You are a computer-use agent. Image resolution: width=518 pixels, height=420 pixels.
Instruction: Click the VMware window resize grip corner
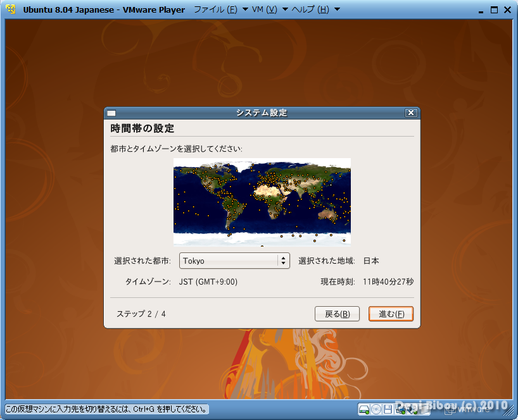(x=509, y=410)
